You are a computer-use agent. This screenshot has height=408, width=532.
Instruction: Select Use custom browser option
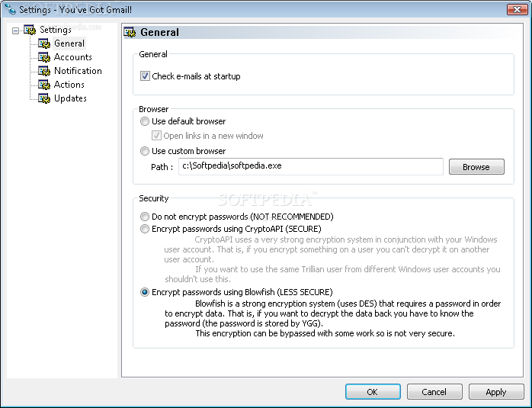click(x=145, y=151)
